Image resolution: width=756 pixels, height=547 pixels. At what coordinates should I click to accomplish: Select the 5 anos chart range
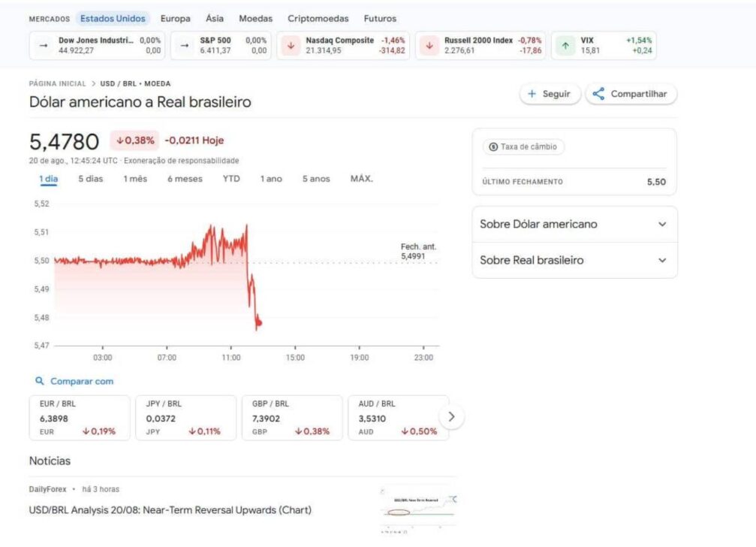click(x=316, y=179)
